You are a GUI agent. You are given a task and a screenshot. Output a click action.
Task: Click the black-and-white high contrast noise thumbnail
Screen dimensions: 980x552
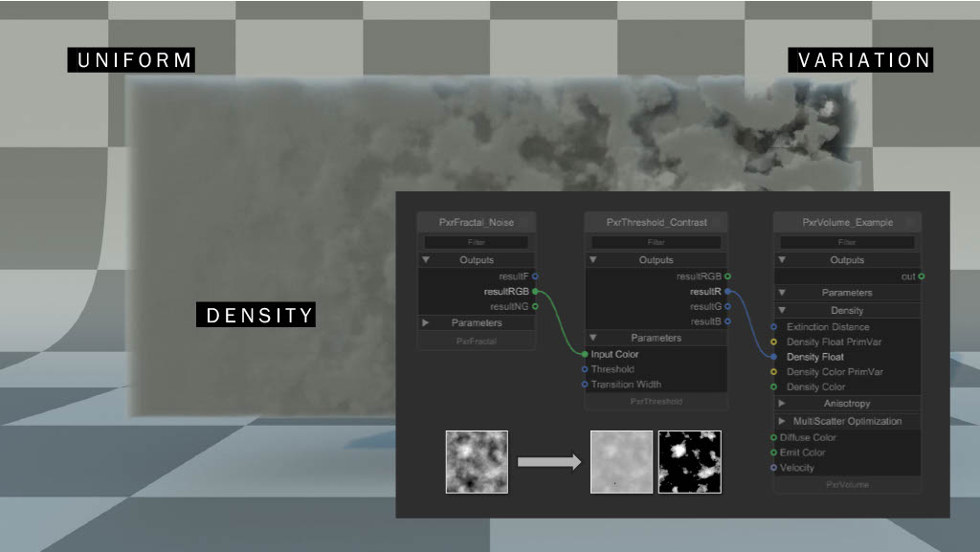point(689,462)
